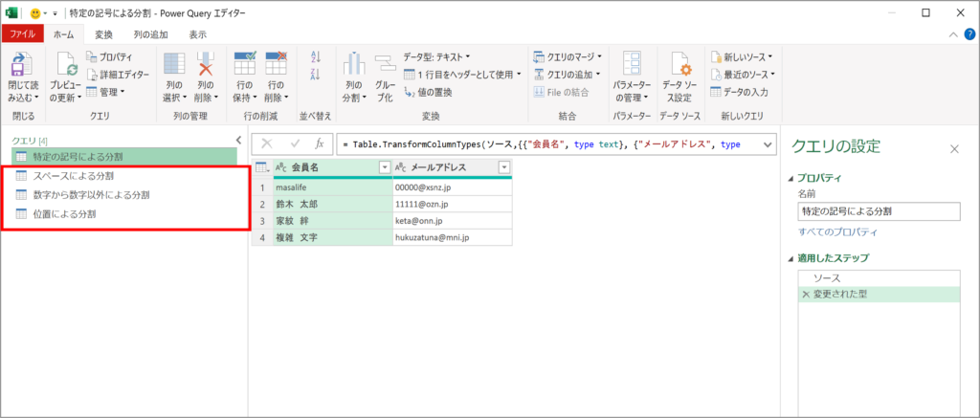The height and width of the screenshot is (418, 980).
Task: Click データの入力 enter data
Action: 740,92
